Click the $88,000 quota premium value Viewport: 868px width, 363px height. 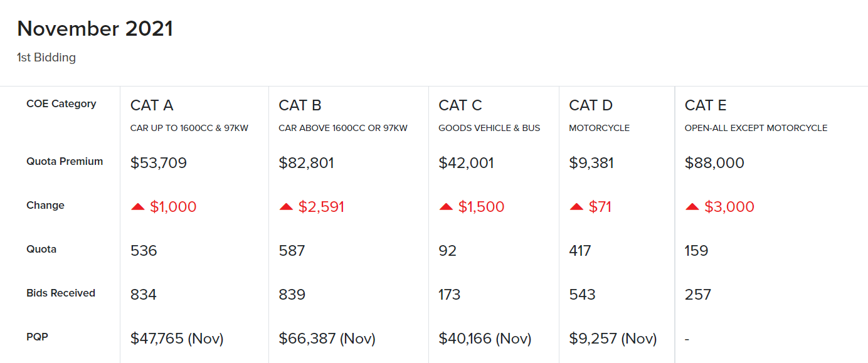[714, 163]
